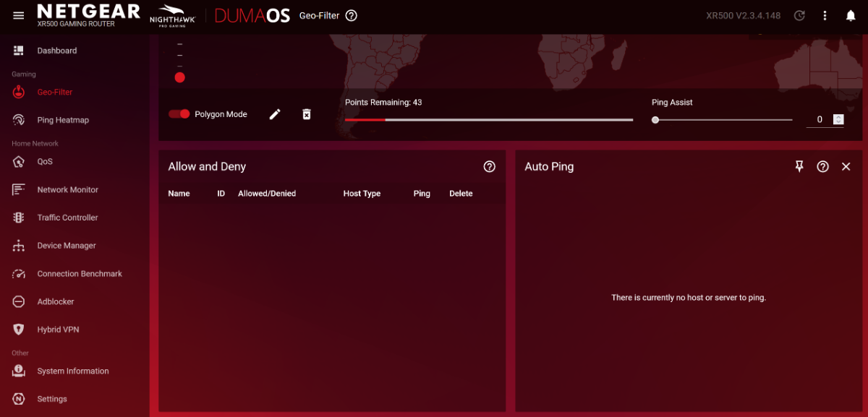Click the pencil edit polygon icon

pos(275,114)
